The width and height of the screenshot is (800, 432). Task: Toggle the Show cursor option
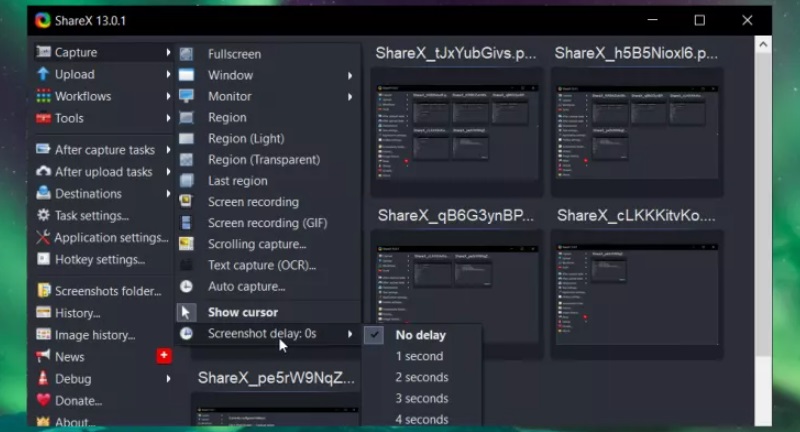(242, 312)
